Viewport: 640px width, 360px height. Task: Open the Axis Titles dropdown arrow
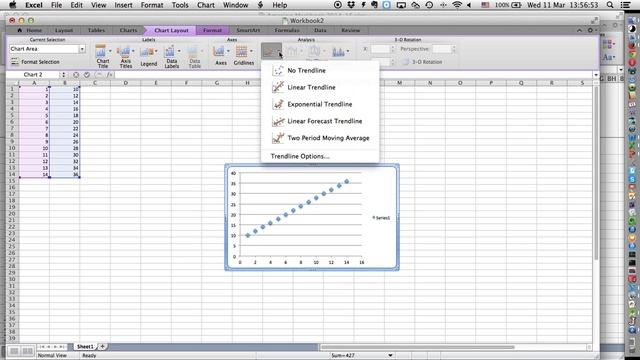(x=133, y=51)
